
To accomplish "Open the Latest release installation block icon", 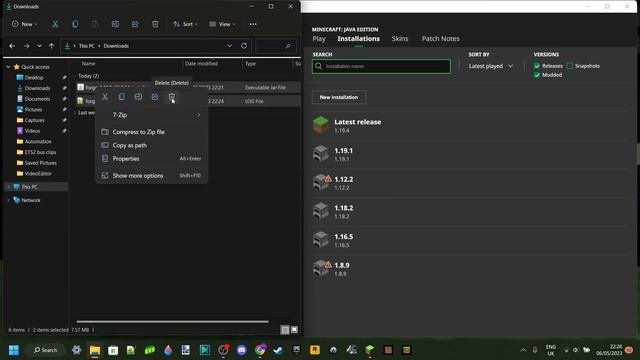I will tap(321, 125).
